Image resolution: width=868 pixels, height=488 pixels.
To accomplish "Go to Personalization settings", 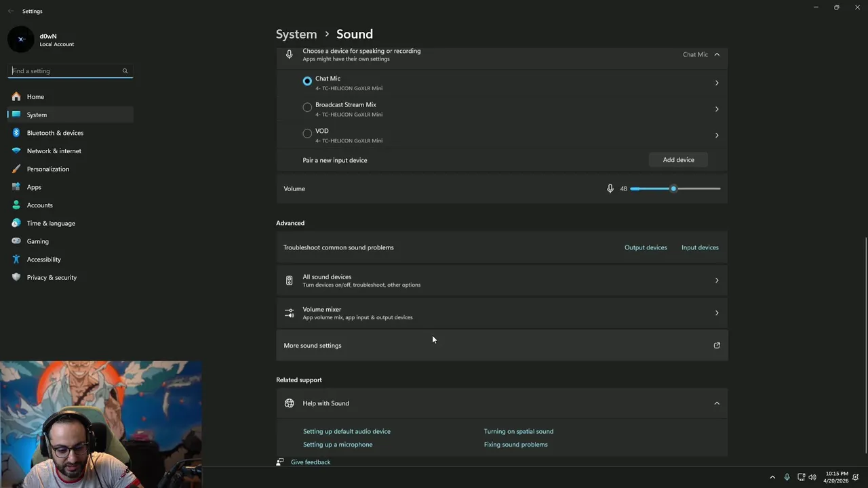I will click(x=47, y=169).
